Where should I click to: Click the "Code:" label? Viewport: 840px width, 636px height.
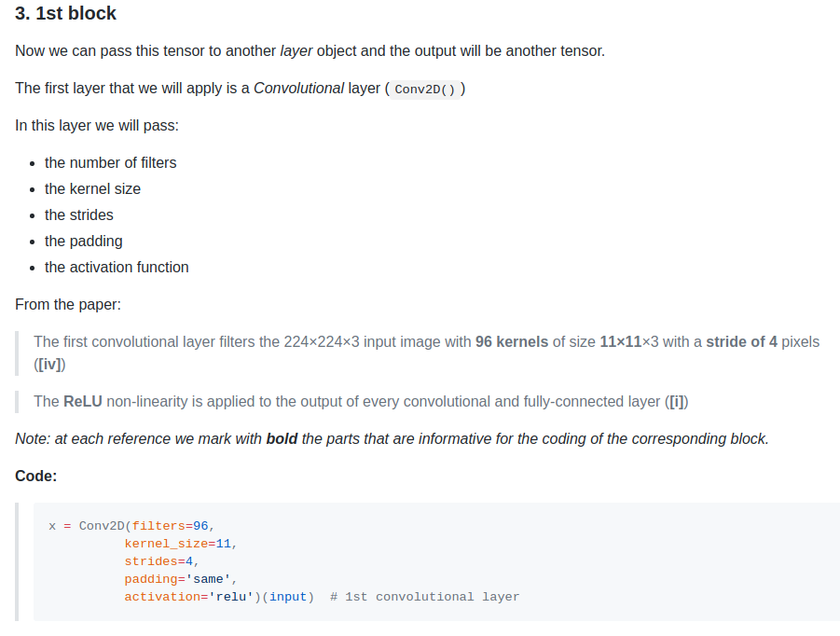pos(36,477)
